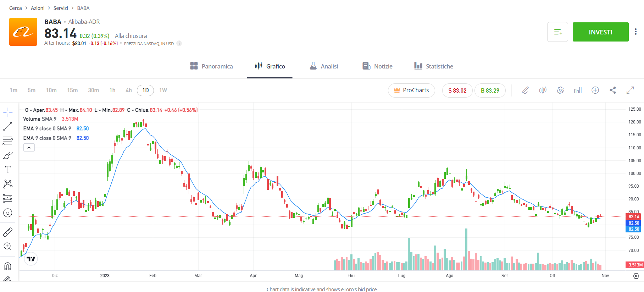Switch to Notizie tab

coord(377,66)
